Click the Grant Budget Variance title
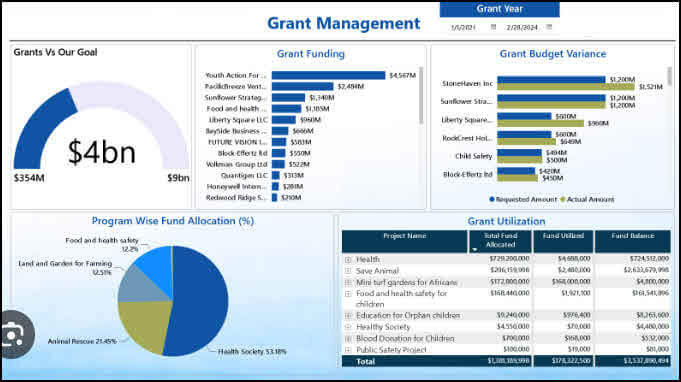681x382 pixels. [552, 54]
